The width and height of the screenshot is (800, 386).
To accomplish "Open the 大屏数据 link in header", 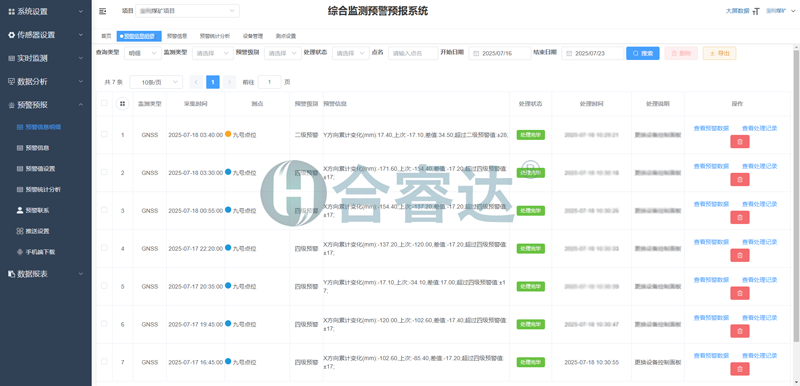I will (737, 11).
